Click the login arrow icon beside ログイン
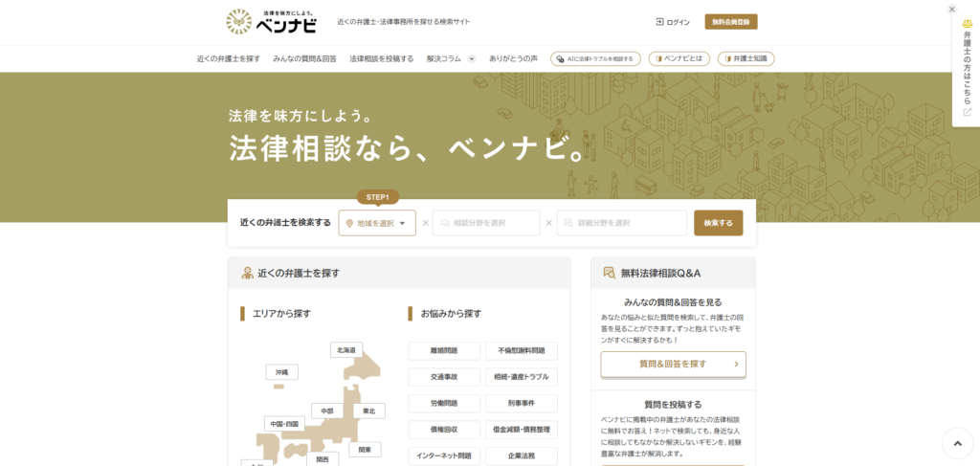 pyautogui.click(x=659, y=21)
